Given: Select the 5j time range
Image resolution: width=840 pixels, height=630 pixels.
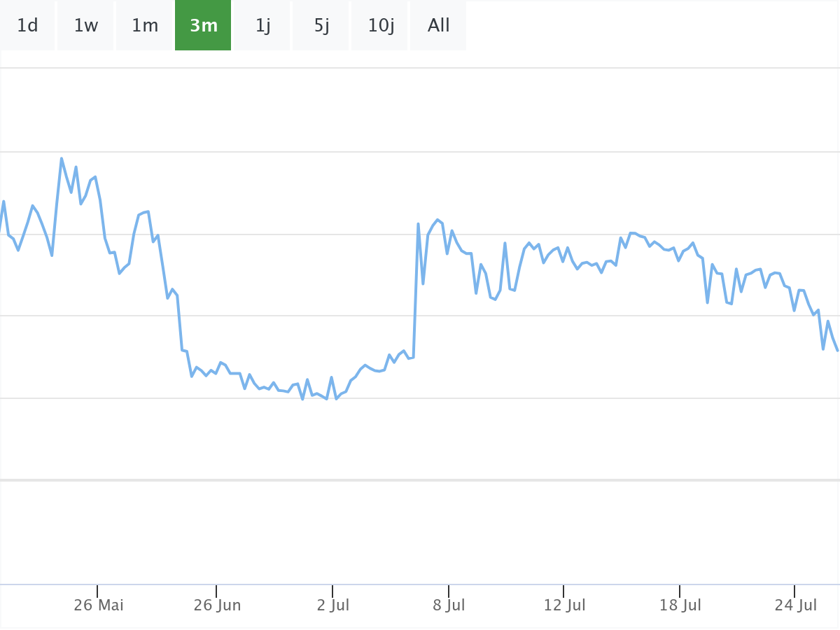Looking at the screenshot, I should pos(321,26).
